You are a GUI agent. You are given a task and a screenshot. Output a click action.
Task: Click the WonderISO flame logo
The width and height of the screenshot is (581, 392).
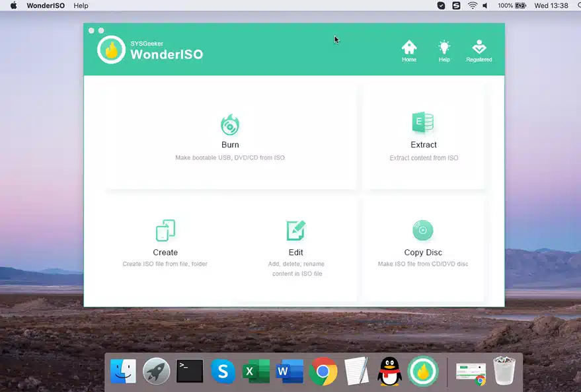click(x=111, y=50)
